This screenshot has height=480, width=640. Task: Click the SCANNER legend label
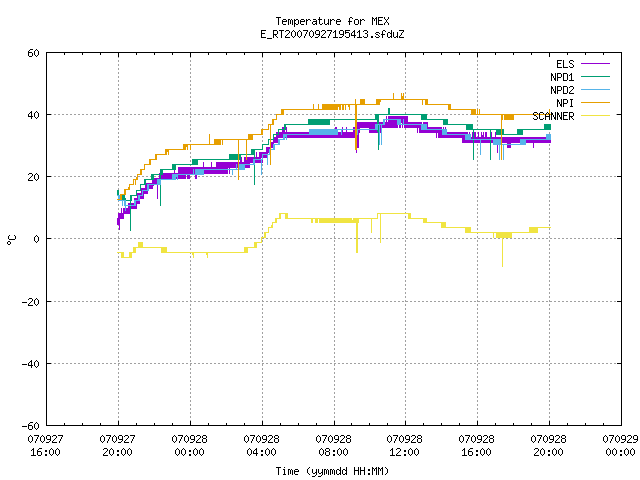553,116
